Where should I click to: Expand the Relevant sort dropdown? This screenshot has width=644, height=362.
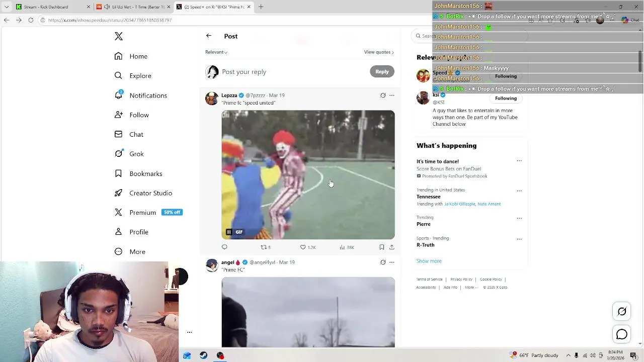tap(216, 52)
